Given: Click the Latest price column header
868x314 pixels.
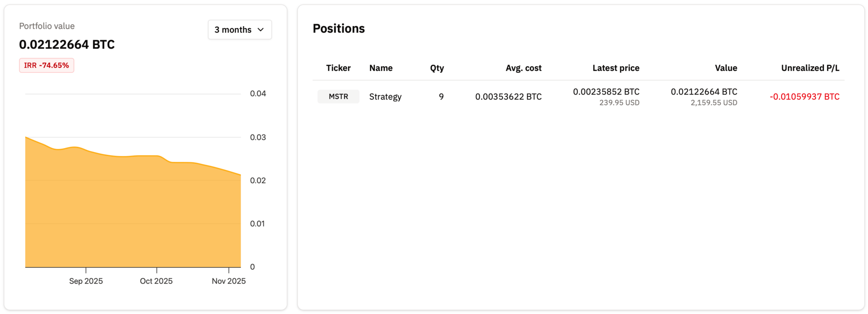Looking at the screenshot, I should click(616, 68).
